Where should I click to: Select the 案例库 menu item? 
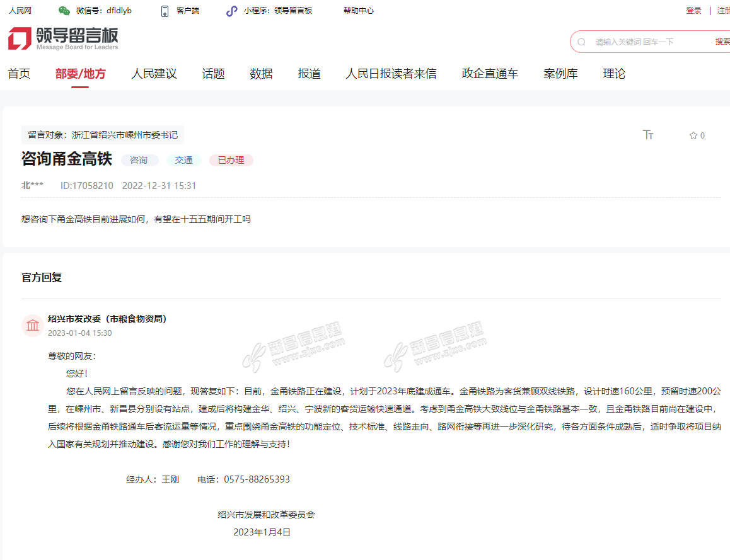click(x=560, y=74)
